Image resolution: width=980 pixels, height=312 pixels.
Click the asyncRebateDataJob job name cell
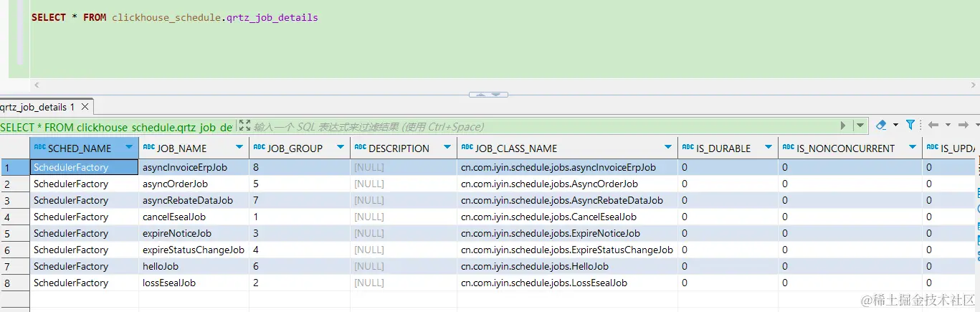click(x=194, y=200)
